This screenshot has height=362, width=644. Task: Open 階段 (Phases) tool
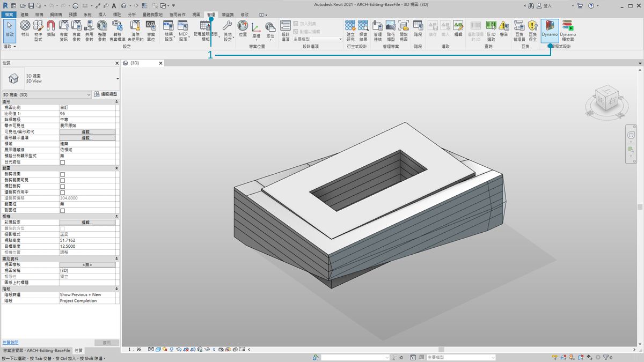(x=418, y=28)
